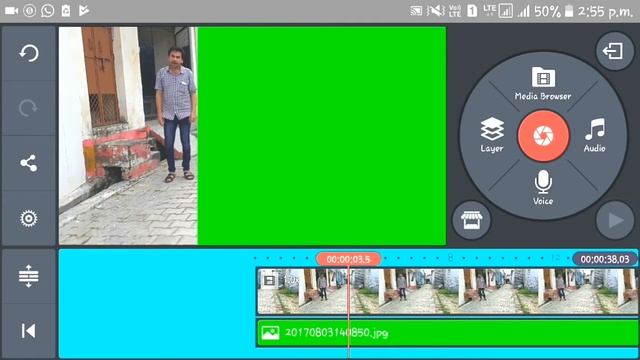Add an Audio track

[594, 135]
